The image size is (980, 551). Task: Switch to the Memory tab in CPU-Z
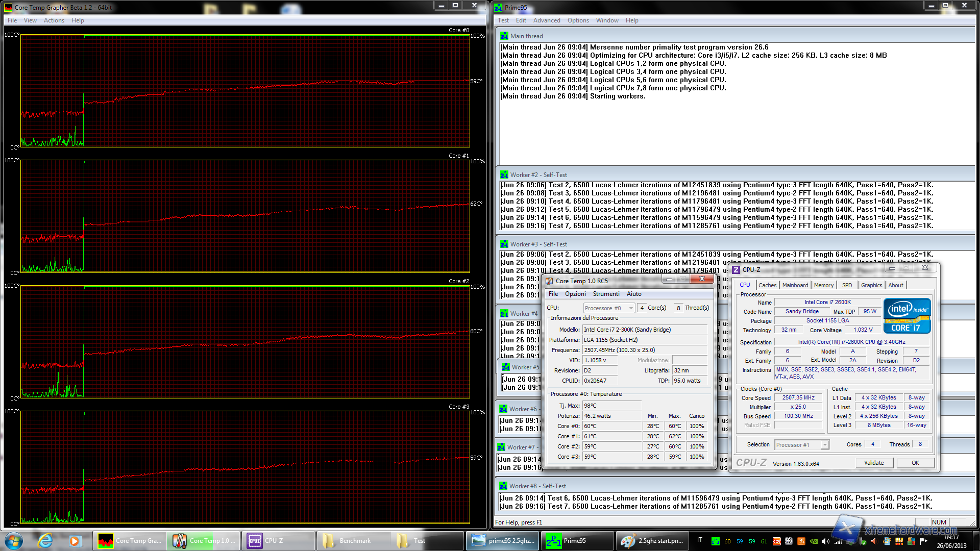[823, 285]
